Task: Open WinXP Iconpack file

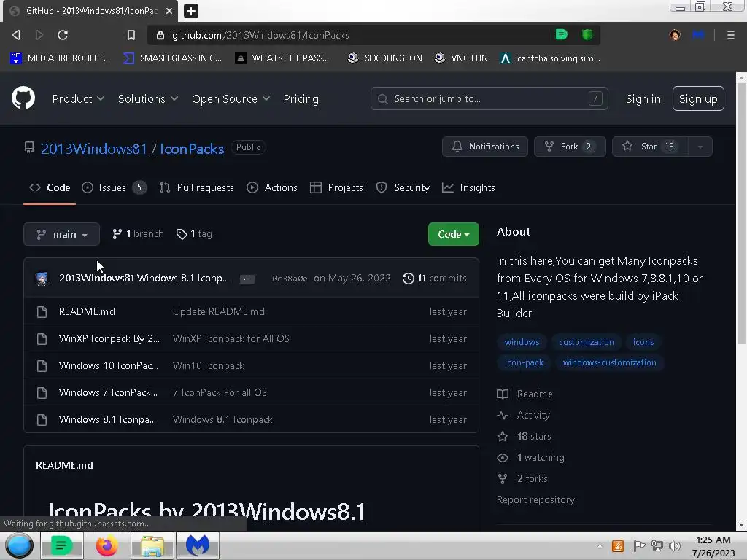Action: tap(109, 338)
